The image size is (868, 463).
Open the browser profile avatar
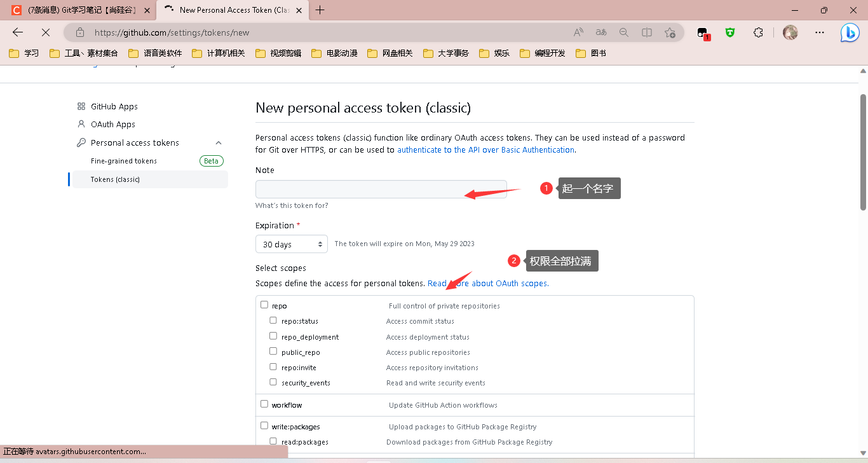click(790, 32)
